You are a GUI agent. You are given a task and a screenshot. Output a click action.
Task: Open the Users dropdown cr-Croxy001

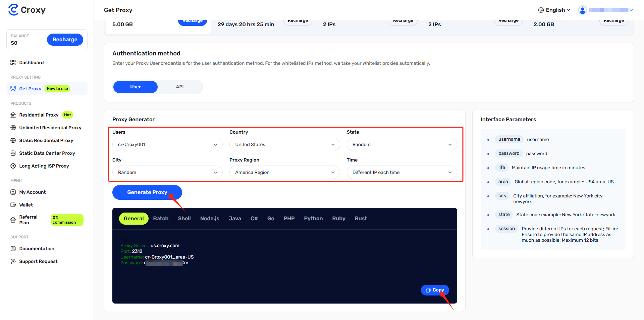tap(167, 144)
